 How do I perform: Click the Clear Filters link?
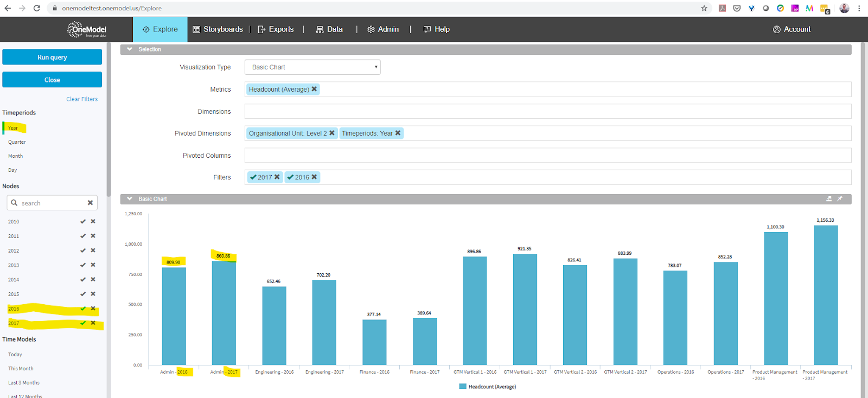82,99
